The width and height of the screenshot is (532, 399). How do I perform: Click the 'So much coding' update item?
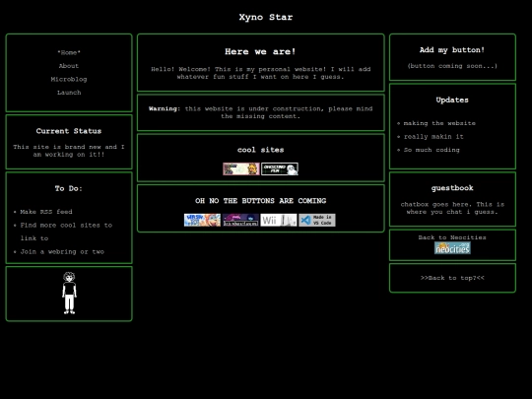(432, 150)
